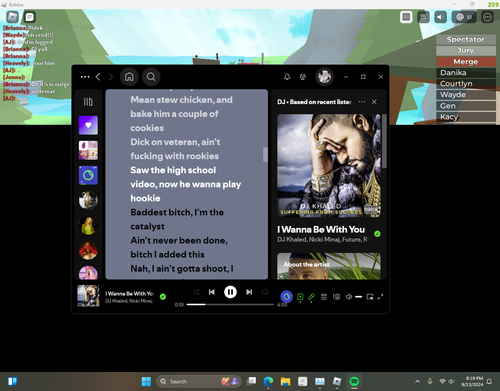Click player bar album art thumbnail
Image resolution: width=500 pixels, height=391 pixels.
(x=88, y=296)
